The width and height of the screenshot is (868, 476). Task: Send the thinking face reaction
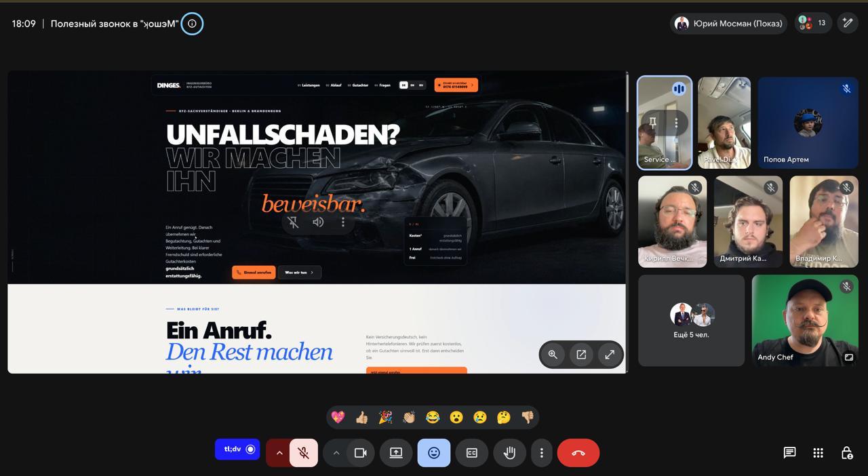[503, 417]
